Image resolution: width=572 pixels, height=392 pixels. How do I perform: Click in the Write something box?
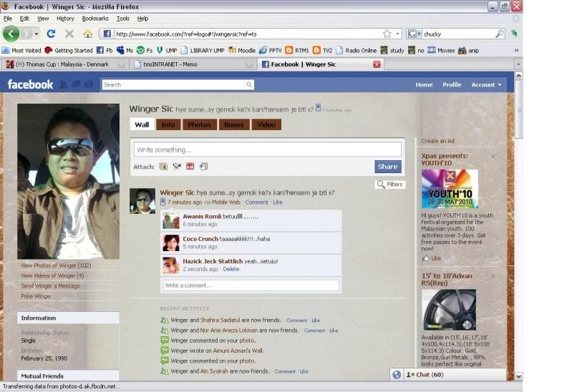pos(268,150)
